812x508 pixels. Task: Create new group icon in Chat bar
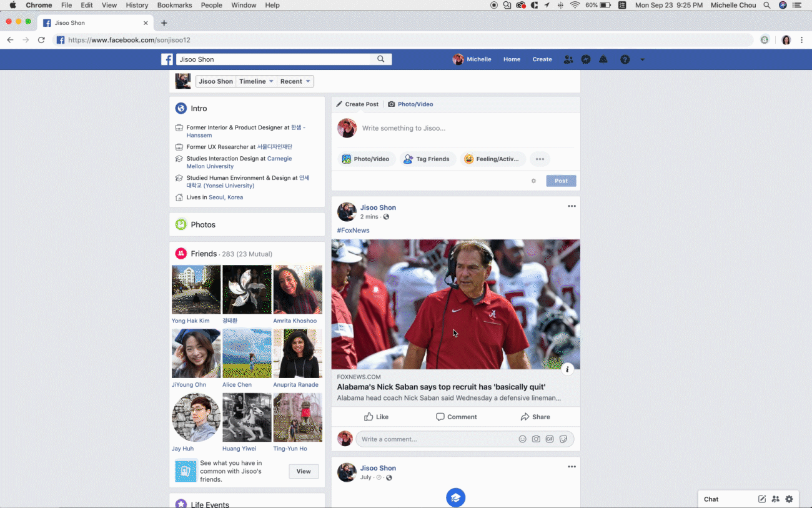[x=775, y=499]
